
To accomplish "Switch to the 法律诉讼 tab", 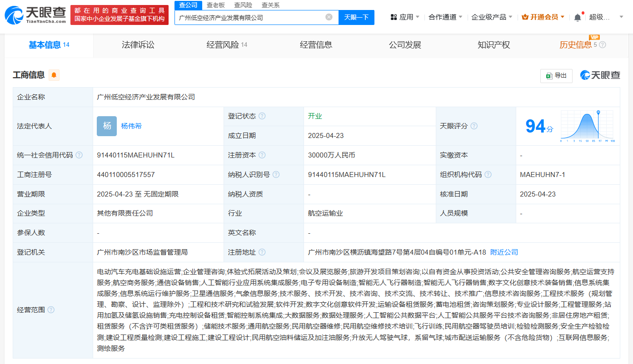I will [138, 45].
